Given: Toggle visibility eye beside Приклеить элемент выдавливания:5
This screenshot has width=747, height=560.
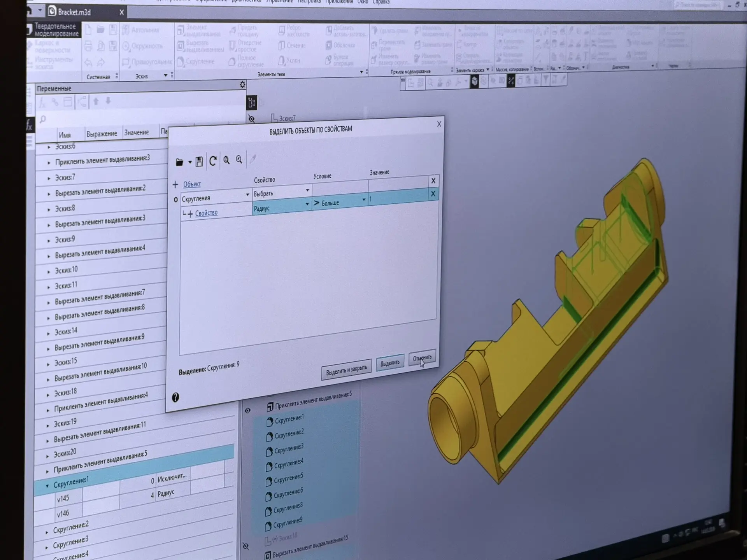Looking at the screenshot, I should pyautogui.click(x=247, y=410).
